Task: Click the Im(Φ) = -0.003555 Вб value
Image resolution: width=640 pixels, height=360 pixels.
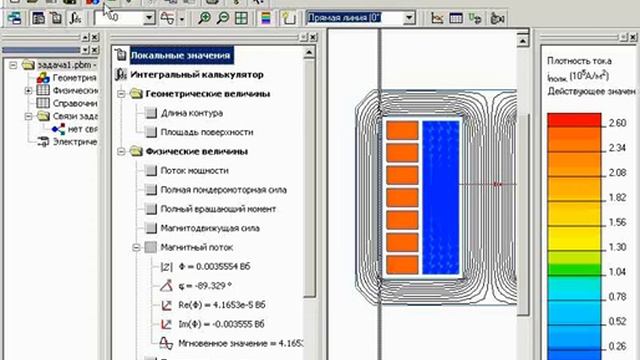Action: click(221, 324)
